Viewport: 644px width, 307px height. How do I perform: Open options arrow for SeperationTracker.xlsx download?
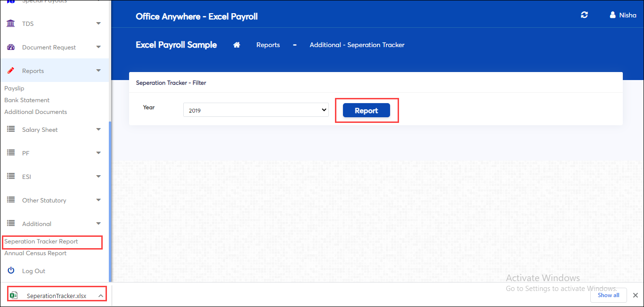[100, 296]
